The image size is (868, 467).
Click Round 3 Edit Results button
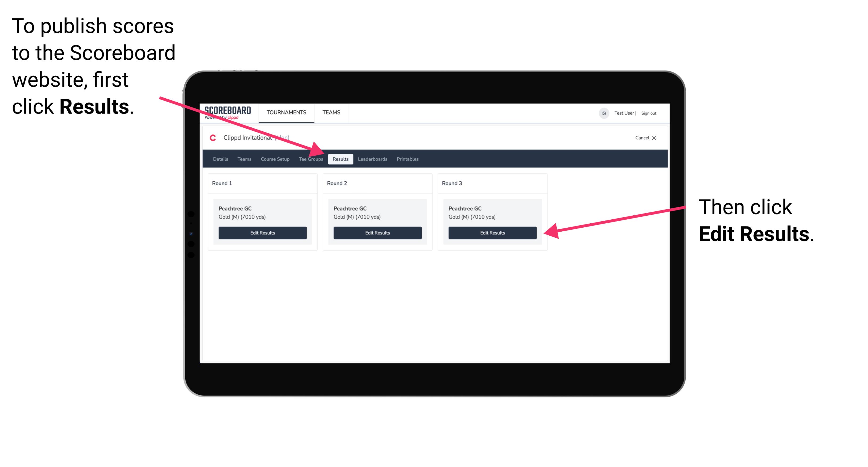click(x=492, y=233)
